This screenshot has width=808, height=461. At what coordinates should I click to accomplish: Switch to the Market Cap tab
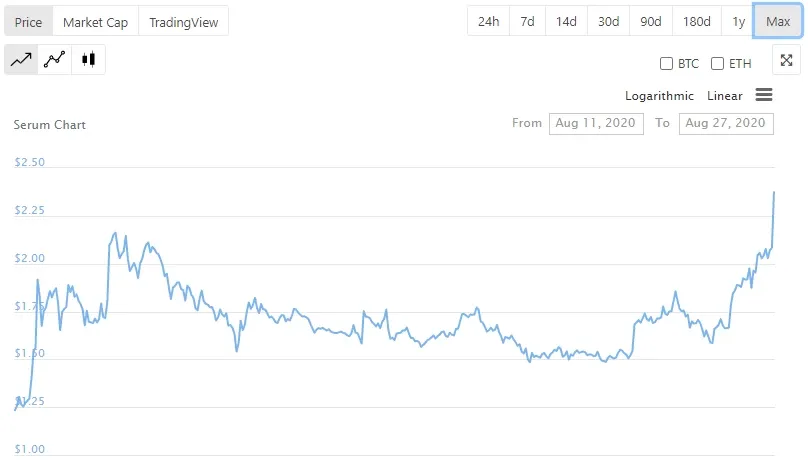[95, 22]
